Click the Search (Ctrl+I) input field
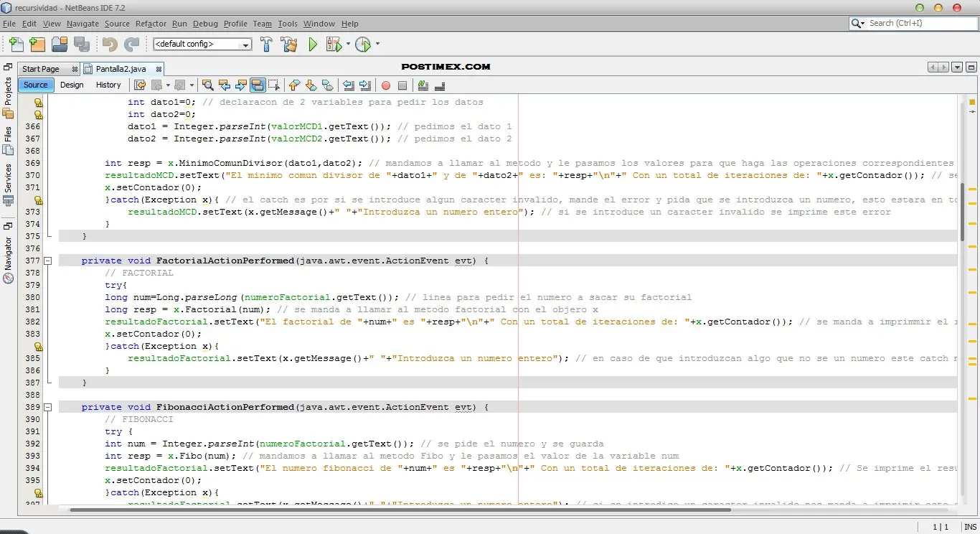The image size is (980, 534). (x=922, y=24)
